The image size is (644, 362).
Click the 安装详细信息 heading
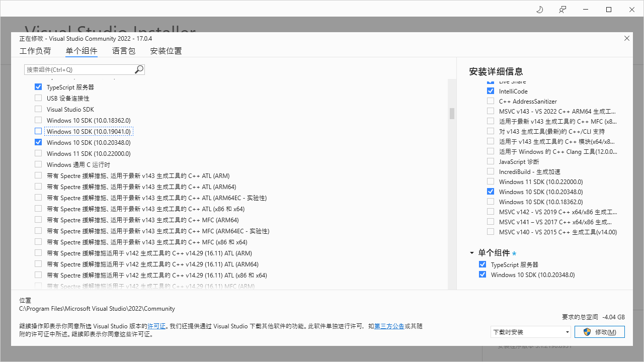(496, 71)
